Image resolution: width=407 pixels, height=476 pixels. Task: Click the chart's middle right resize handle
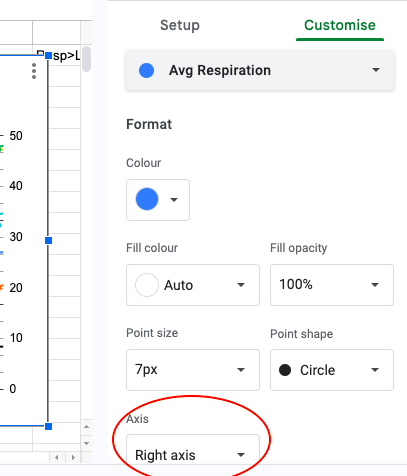pos(48,240)
